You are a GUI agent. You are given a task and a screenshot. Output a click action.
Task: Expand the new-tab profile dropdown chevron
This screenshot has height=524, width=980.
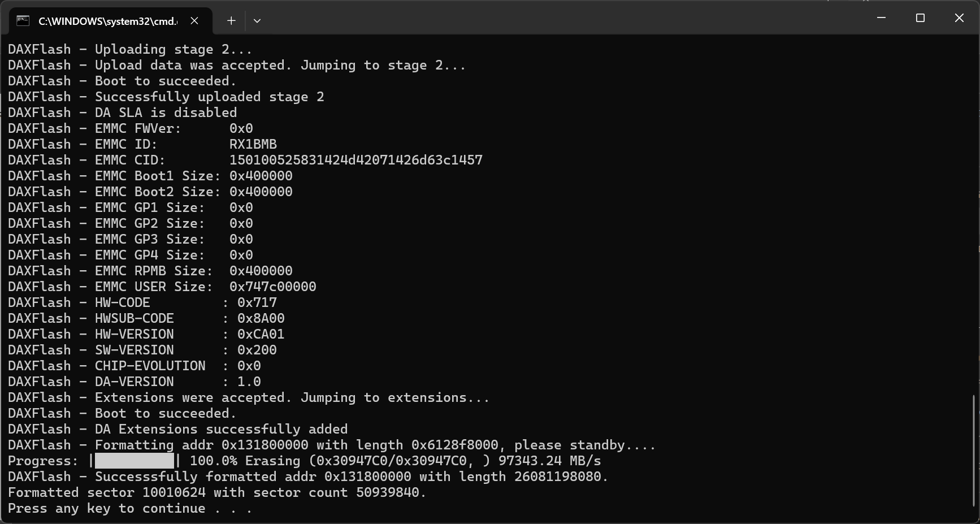(x=257, y=21)
